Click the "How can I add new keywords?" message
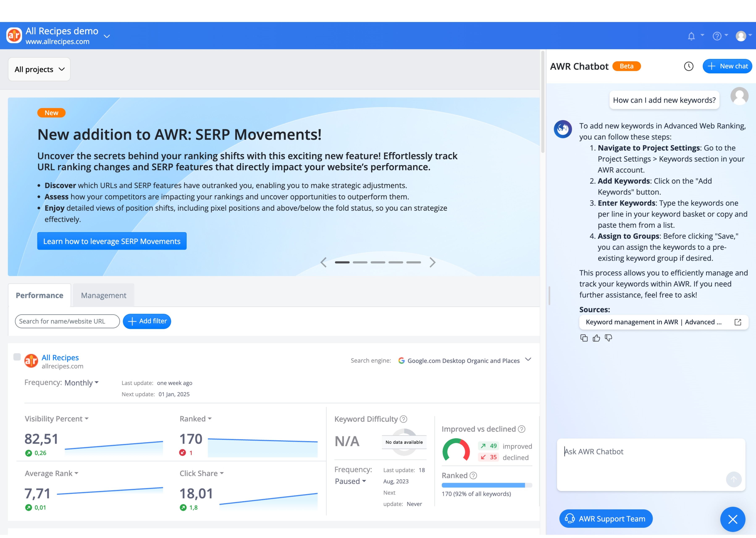The height and width of the screenshot is (538, 756). tap(664, 100)
